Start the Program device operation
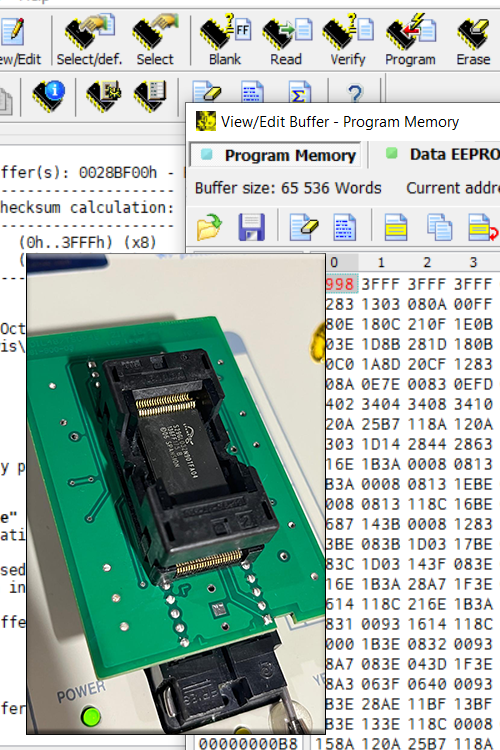500x750 pixels. click(x=411, y=41)
